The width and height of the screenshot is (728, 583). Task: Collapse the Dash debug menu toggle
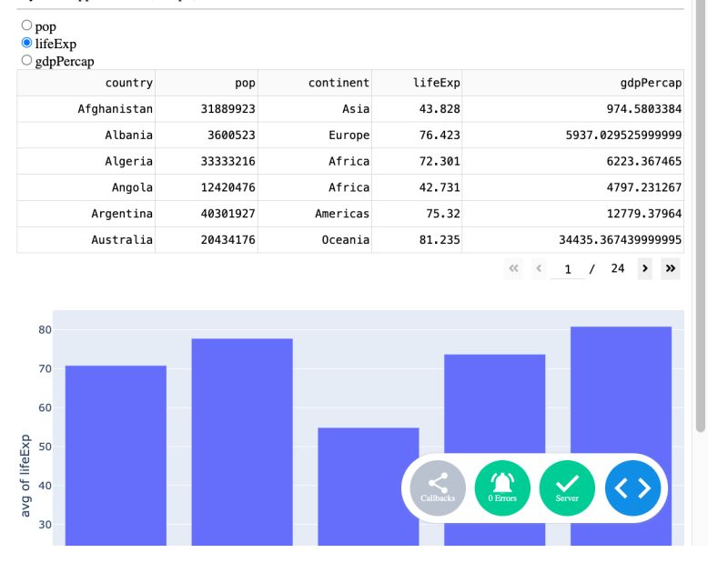point(632,488)
